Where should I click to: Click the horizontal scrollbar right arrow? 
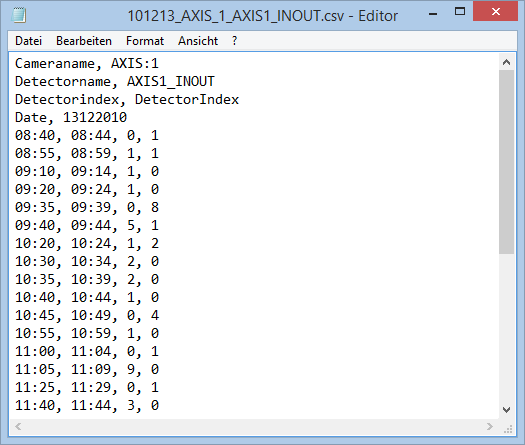pyautogui.click(x=490, y=426)
